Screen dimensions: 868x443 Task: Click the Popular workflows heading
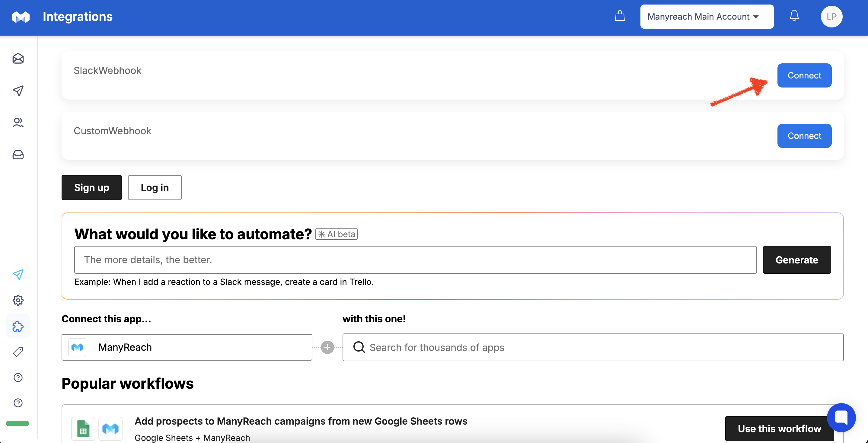(x=127, y=384)
